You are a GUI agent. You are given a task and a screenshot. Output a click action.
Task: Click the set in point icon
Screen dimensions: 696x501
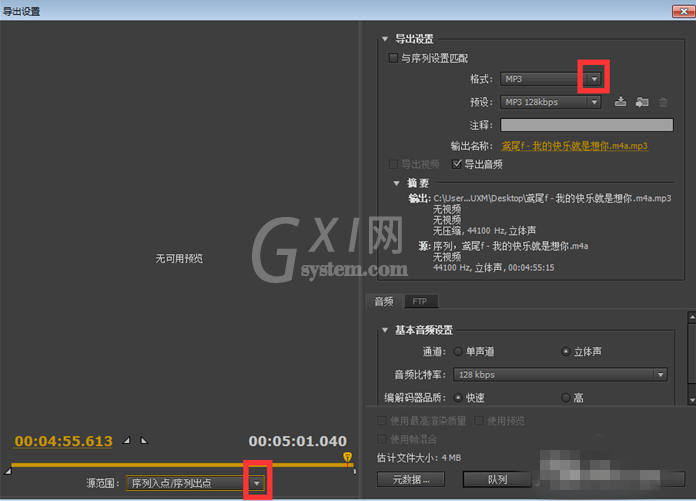tap(127, 441)
